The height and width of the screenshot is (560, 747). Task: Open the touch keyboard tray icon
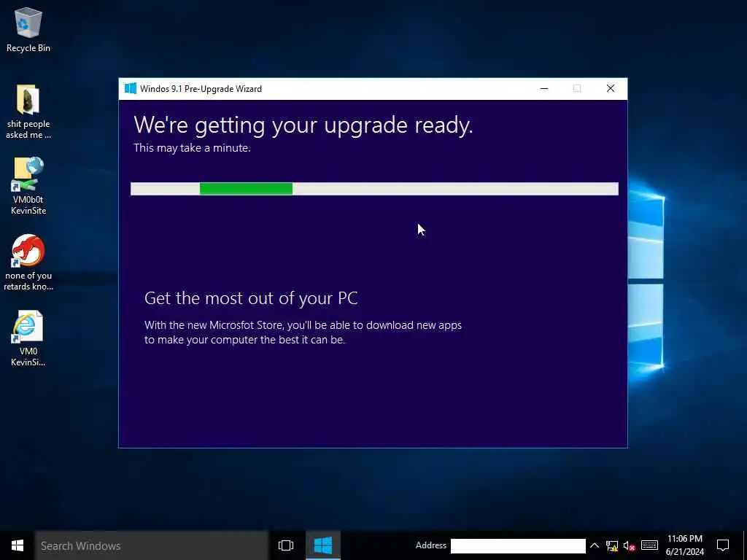point(649,545)
